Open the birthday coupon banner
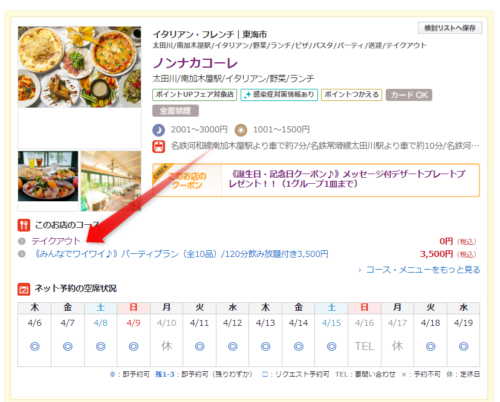 coord(316,180)
